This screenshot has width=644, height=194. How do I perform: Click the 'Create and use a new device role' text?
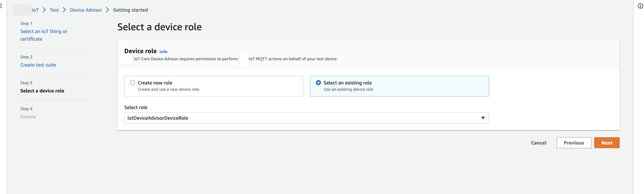[168, 89]
